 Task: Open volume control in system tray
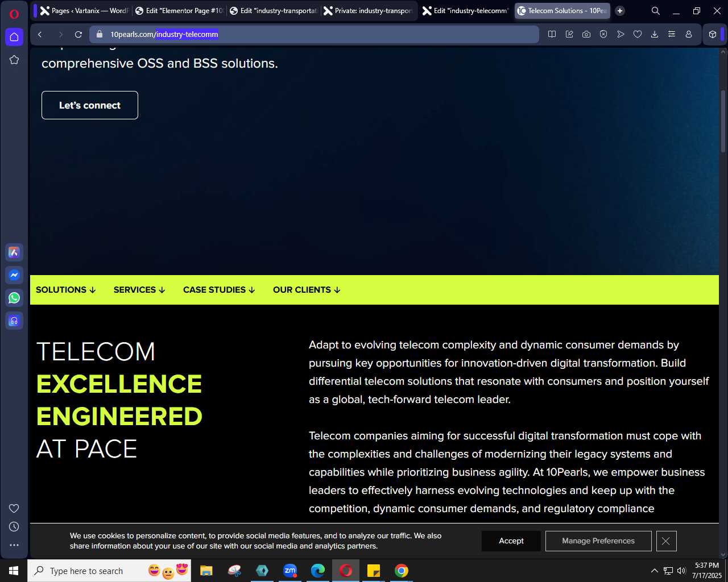pyautogui.click(x=681, y=571)
